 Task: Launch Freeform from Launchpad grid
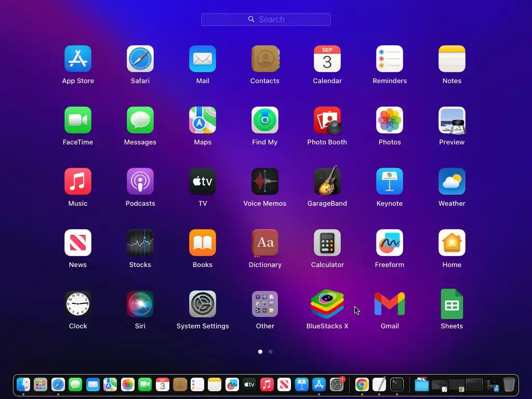(390, 243)
